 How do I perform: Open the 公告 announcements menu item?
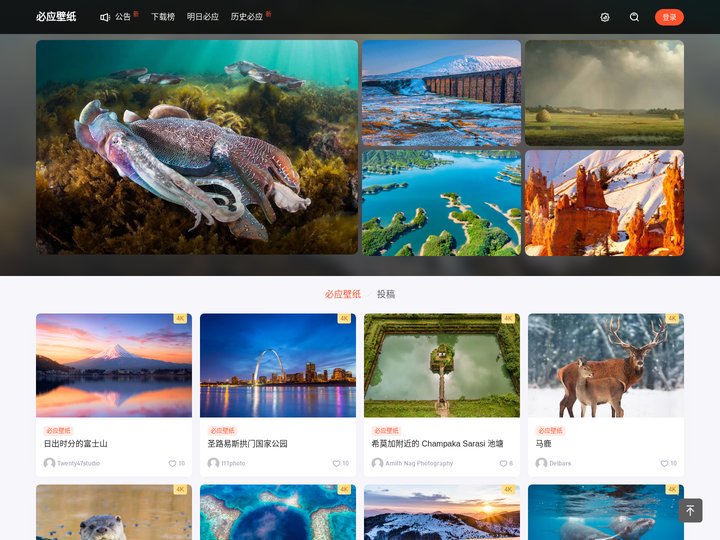coord(123,17)
